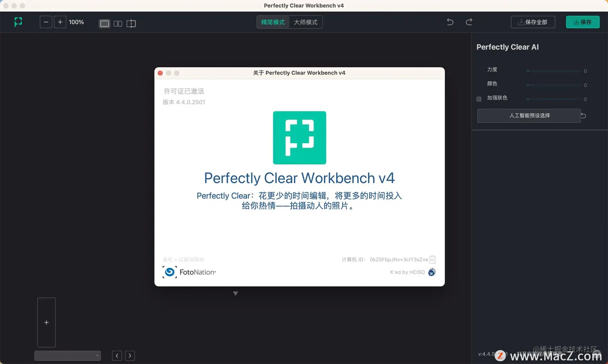Go to the previous image

pos(117,356)
